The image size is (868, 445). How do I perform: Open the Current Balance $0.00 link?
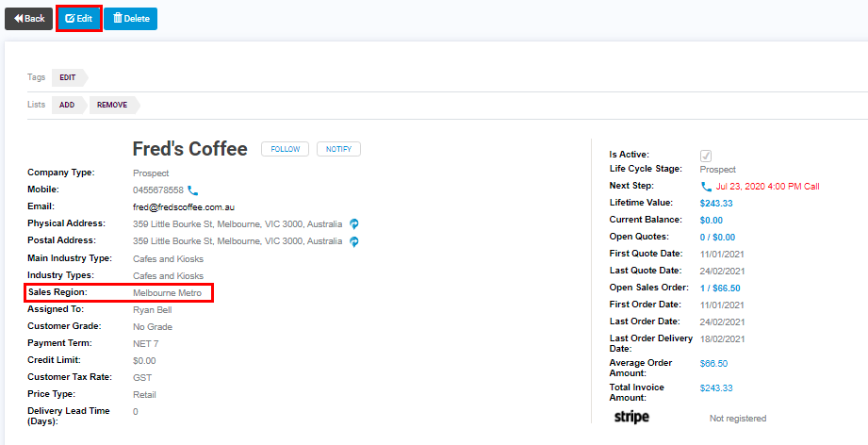(712, 220)
